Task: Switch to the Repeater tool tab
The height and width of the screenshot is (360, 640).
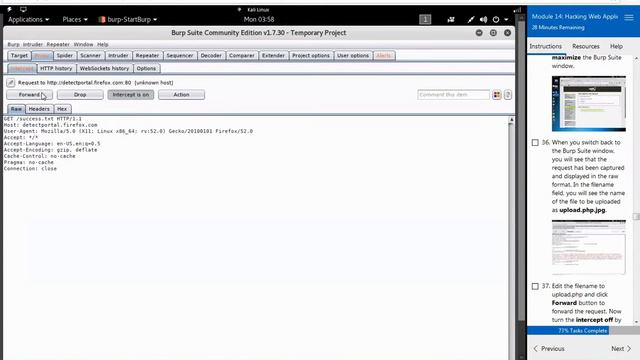Action: [147, 56]
